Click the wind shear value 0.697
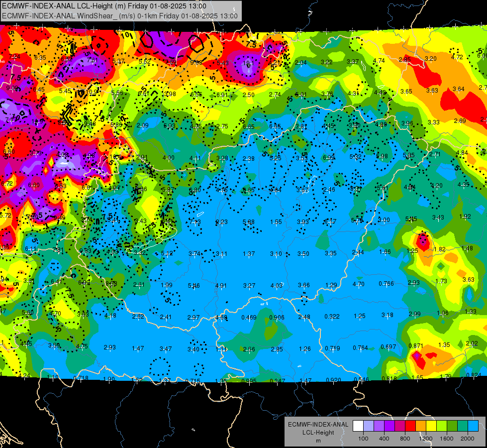The image size is (487, 448). [x=388, y=347]
